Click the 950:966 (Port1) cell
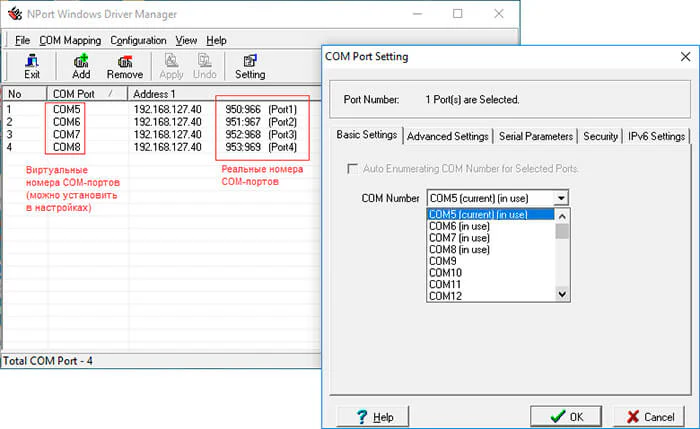 tap(261, 109)
